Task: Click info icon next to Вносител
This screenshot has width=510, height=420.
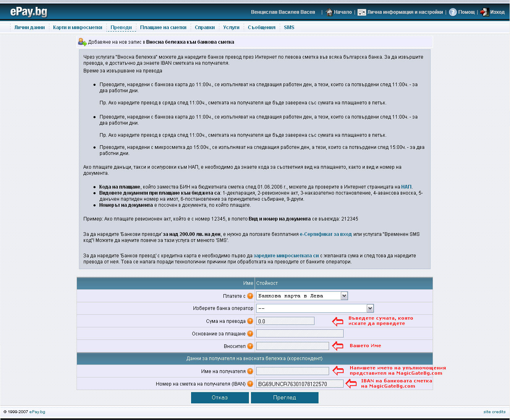Action: tap(250, 346)
